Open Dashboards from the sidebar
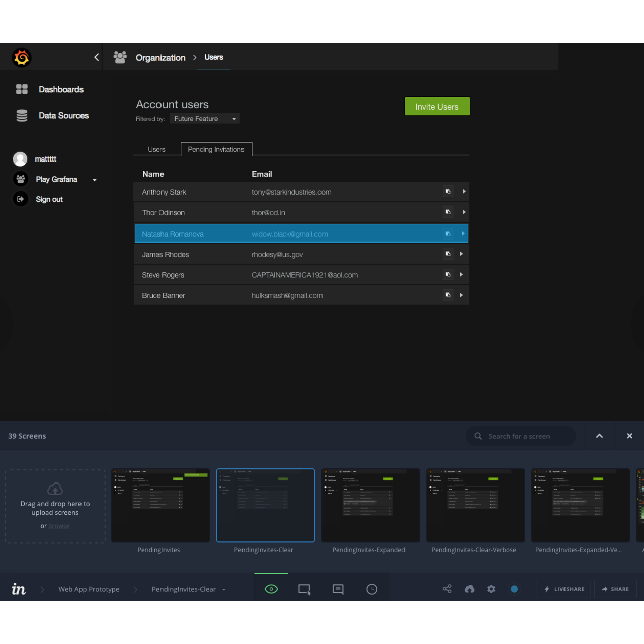Screen dimensions: 644x644 (61, 89)
